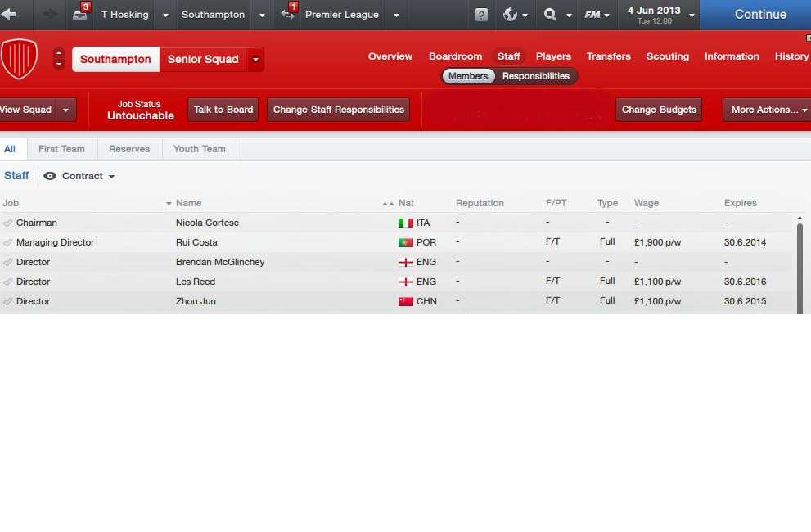
Task: Click the Change Budgets button
Action: tap(658, 110)
